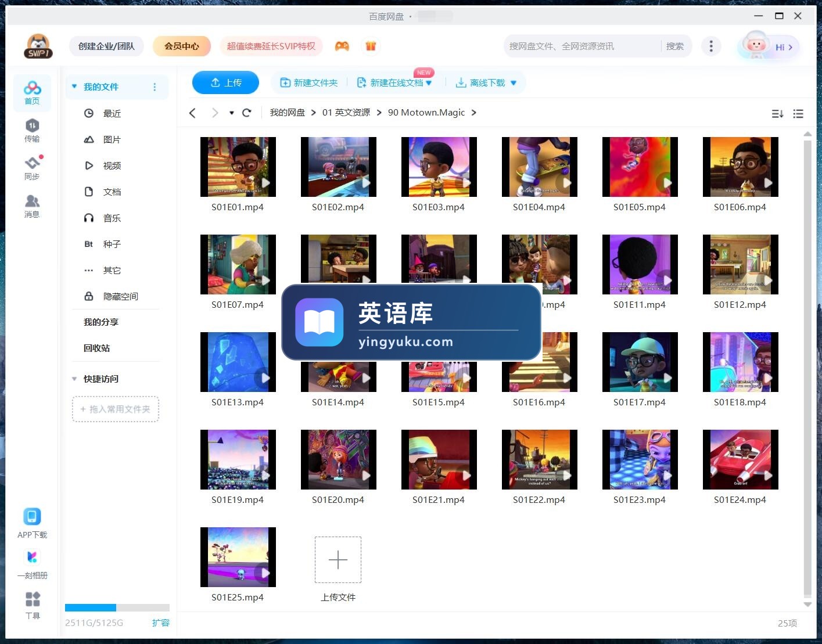
Task: Click the gift box icon
Action: 371,46
